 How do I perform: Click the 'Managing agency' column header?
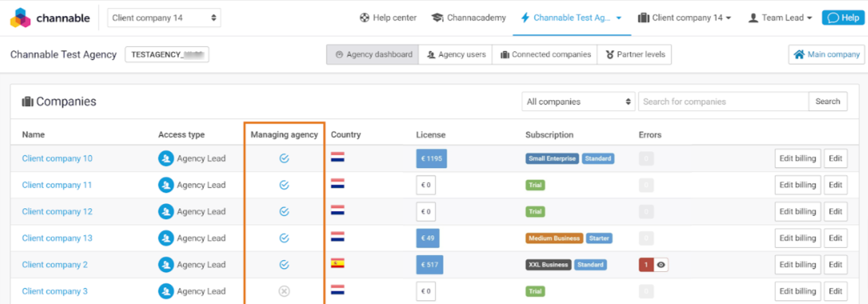coord(284,134)
